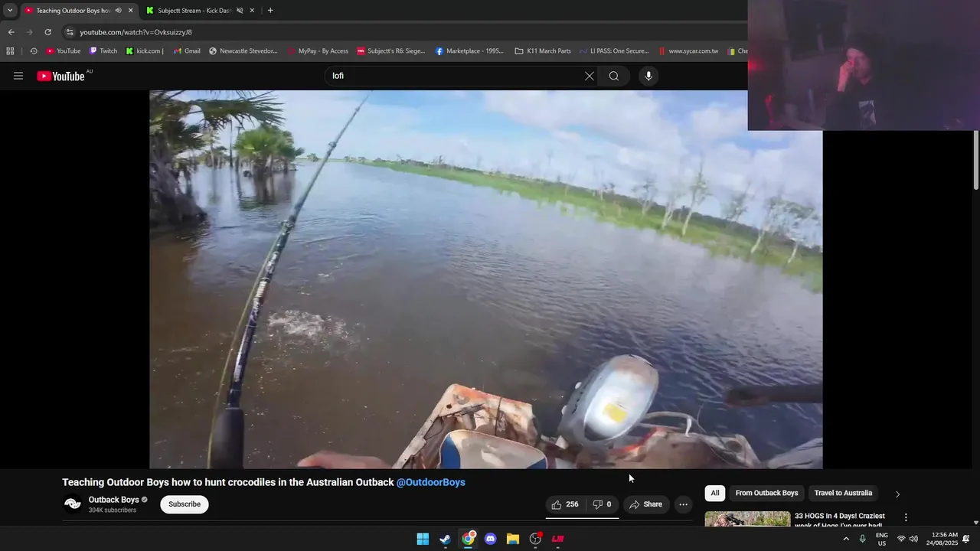The height and width of the screenshot is (551, 980).
Task: Open the Windows Start menu
Action: pyautogui.click(x=423, y=539)
